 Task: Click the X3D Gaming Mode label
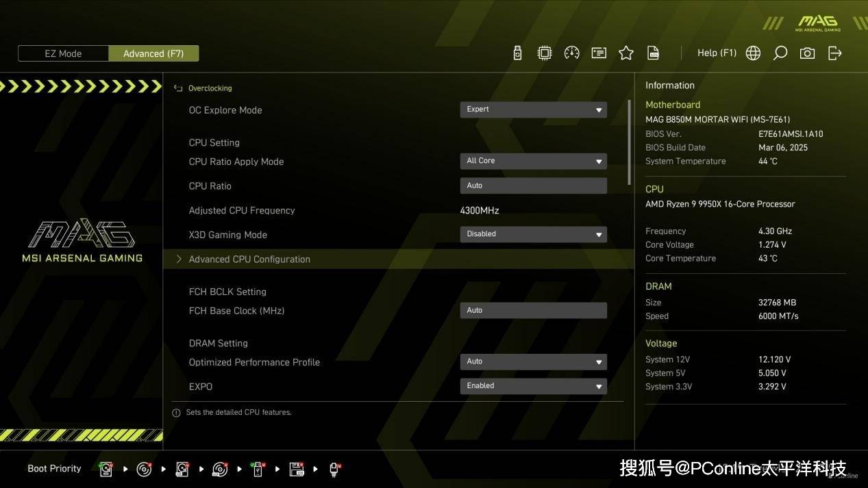pos(228,235)
